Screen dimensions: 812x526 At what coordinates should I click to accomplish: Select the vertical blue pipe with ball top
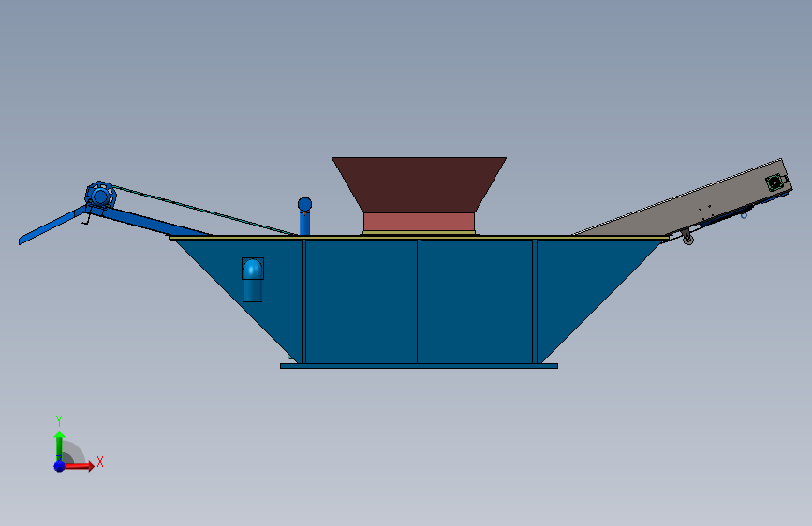(304, 216)
